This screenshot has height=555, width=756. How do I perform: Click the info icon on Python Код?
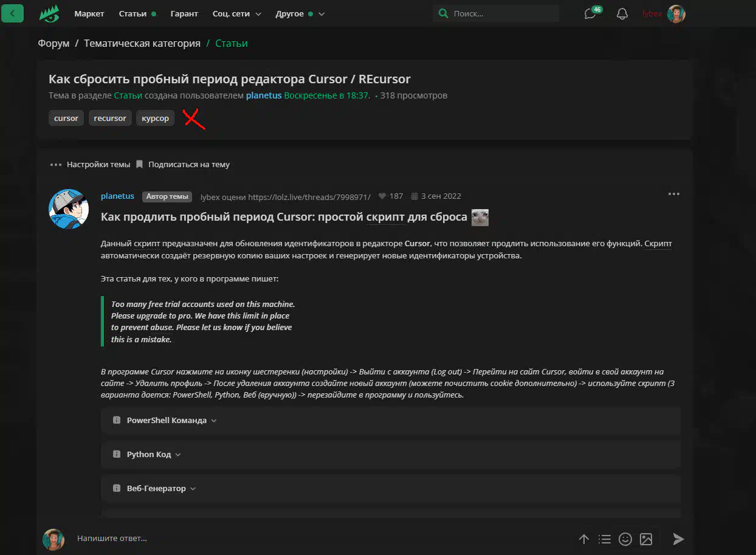pyautogui.click(x=117, y=454)
